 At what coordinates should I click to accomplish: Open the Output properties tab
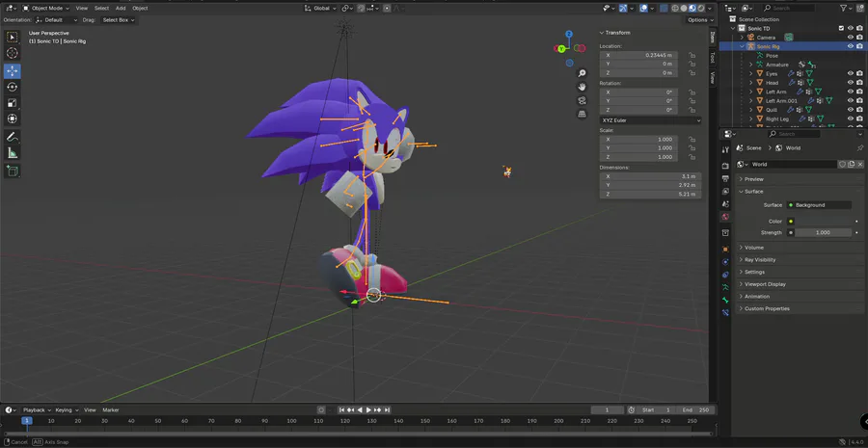coord(725,178)
